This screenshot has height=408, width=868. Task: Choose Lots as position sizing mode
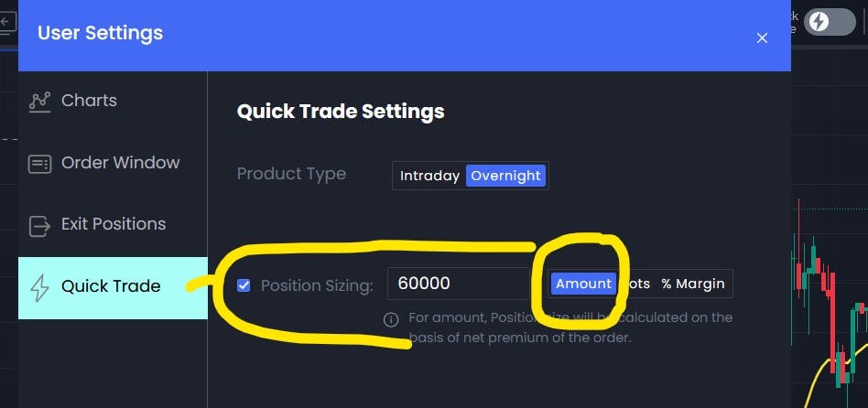636,284
